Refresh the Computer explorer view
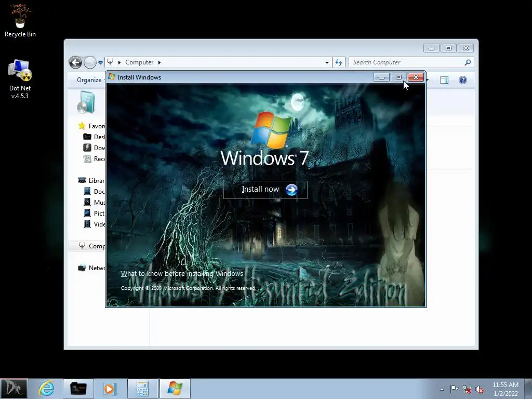The width and height of the screenshot is (532, 399). pyautogui.click(x=339, y=62)
